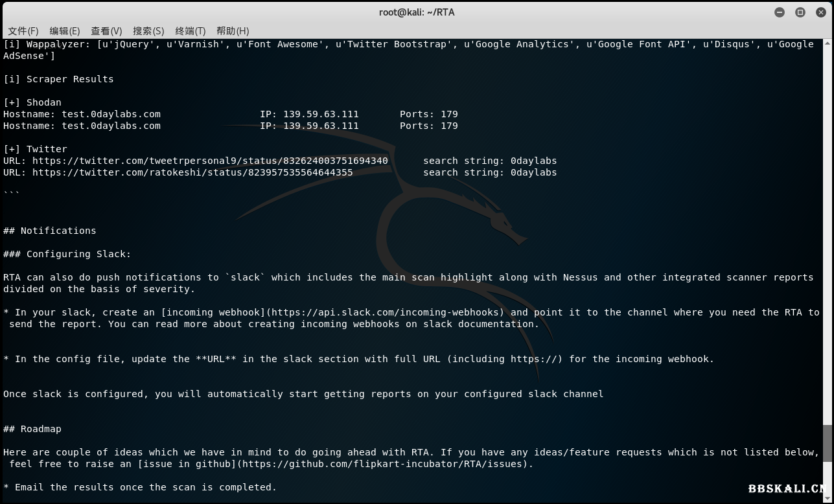This screenshot has width=834, height=504.
Task: Click the '### Configuring Slack:' heading line
Action: 67,254
